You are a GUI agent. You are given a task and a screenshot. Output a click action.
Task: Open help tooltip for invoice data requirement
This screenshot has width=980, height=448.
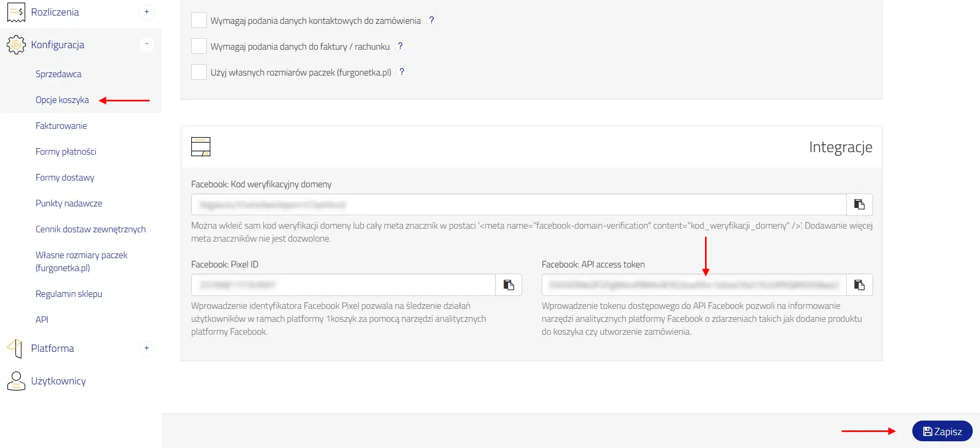tap(400, 46)
